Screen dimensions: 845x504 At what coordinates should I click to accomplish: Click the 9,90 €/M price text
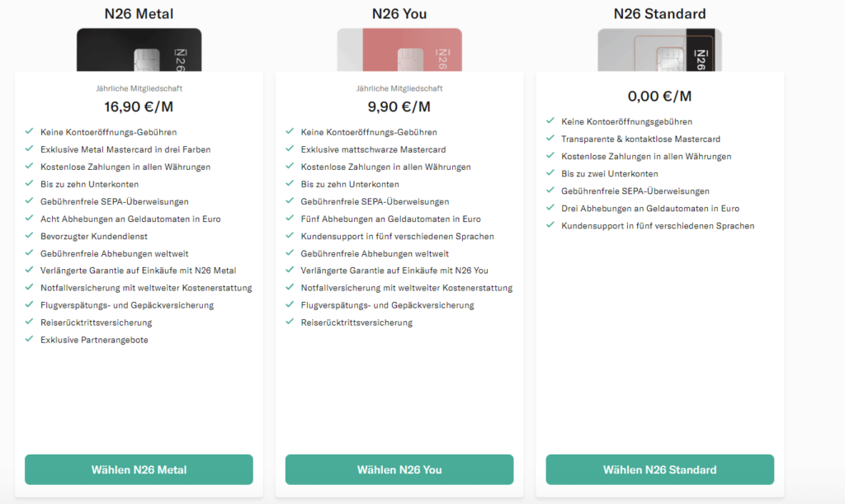click(399, 106)
